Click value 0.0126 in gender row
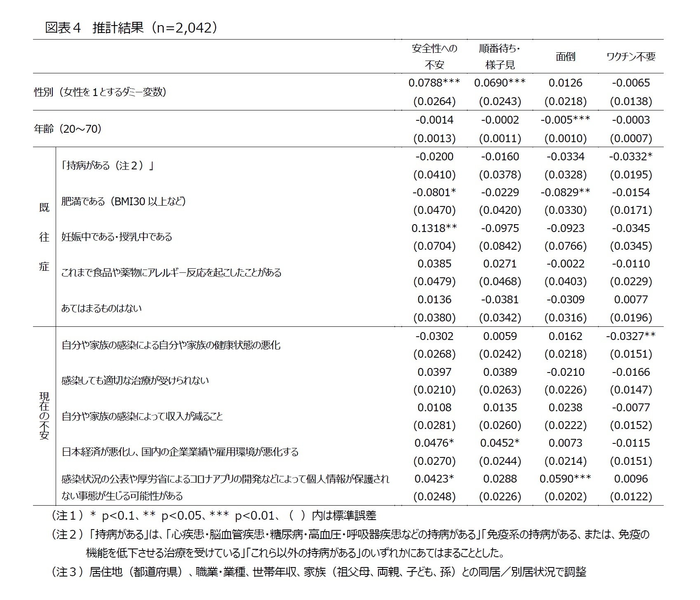 tap(566, 83)
